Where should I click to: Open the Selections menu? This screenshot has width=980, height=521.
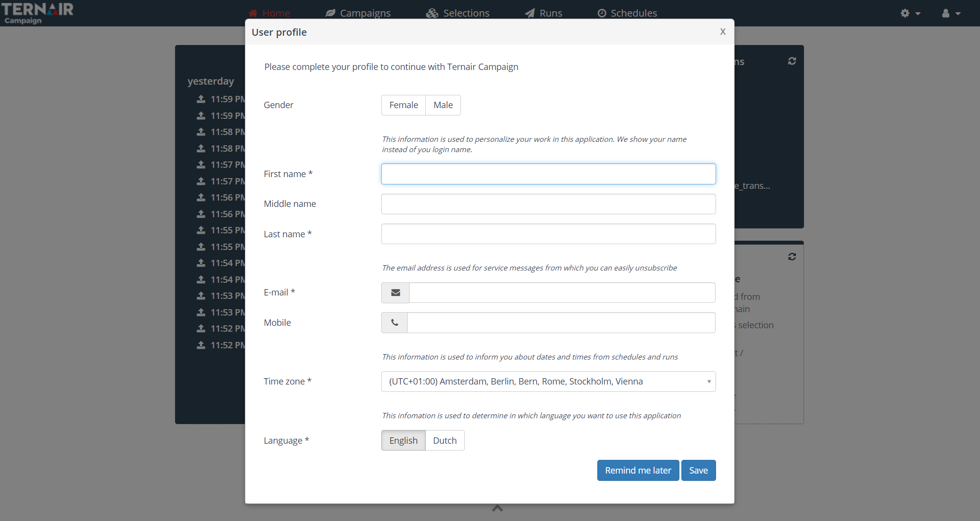click(458, 13)
